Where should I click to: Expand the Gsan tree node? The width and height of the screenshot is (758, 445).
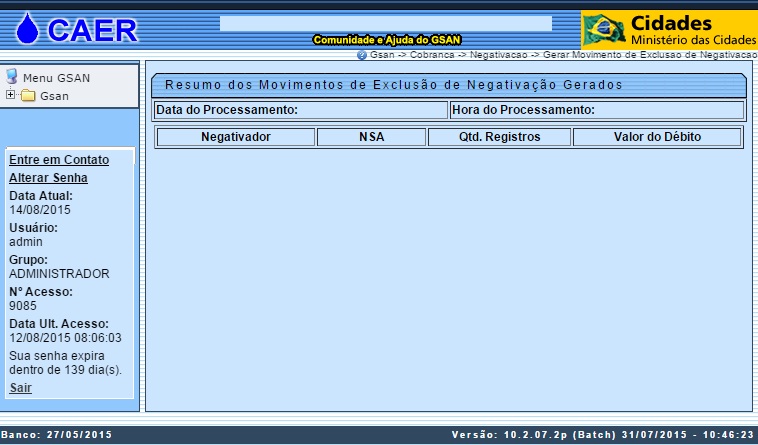[10, 96]
